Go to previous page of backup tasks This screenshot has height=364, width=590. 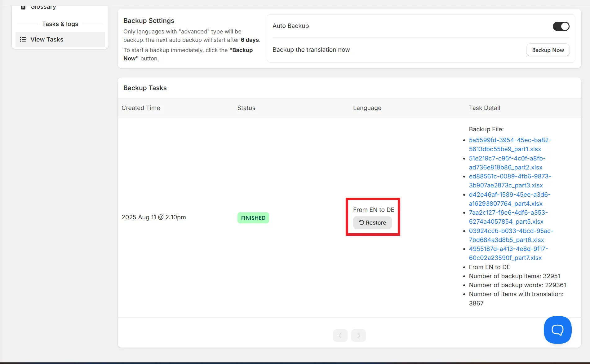click(340, 335)
